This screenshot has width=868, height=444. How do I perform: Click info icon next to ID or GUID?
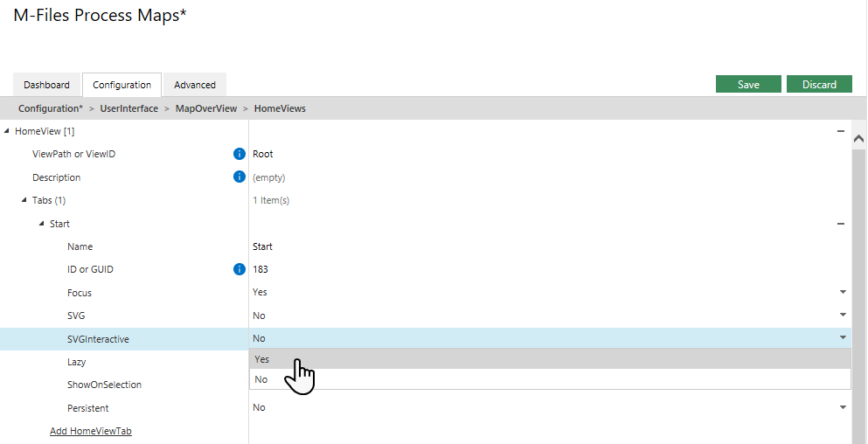240,269
